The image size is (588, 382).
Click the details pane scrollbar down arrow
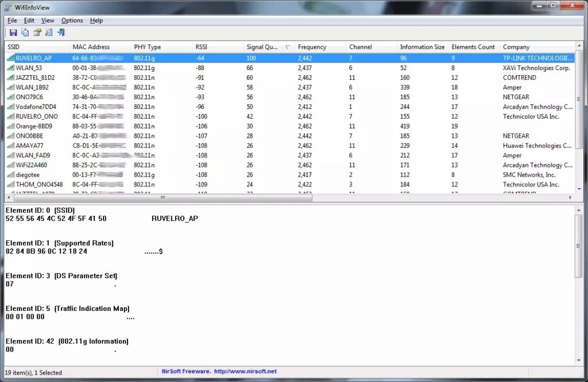coord(579,360)
